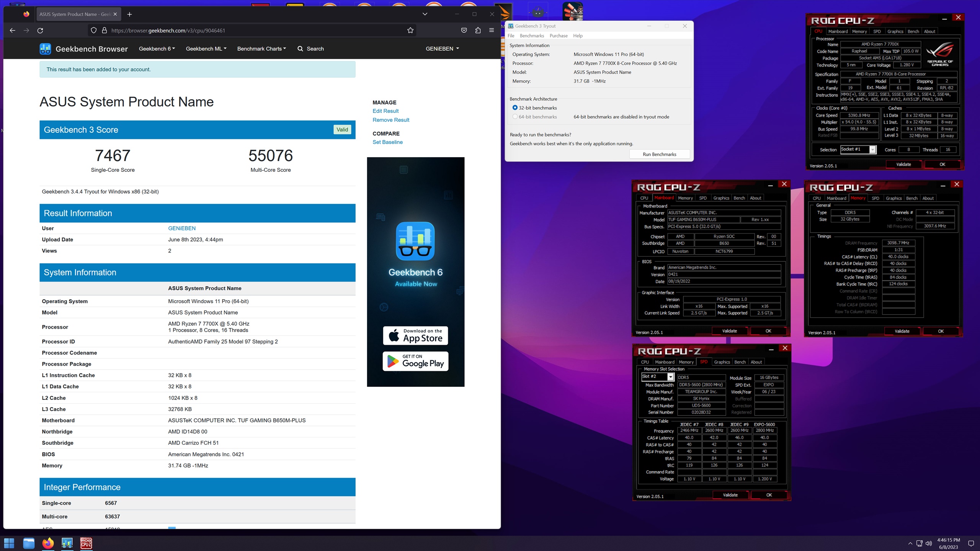Open a new browser tab with plus
This screenshot has width=980, height=551.
[129, 14]
